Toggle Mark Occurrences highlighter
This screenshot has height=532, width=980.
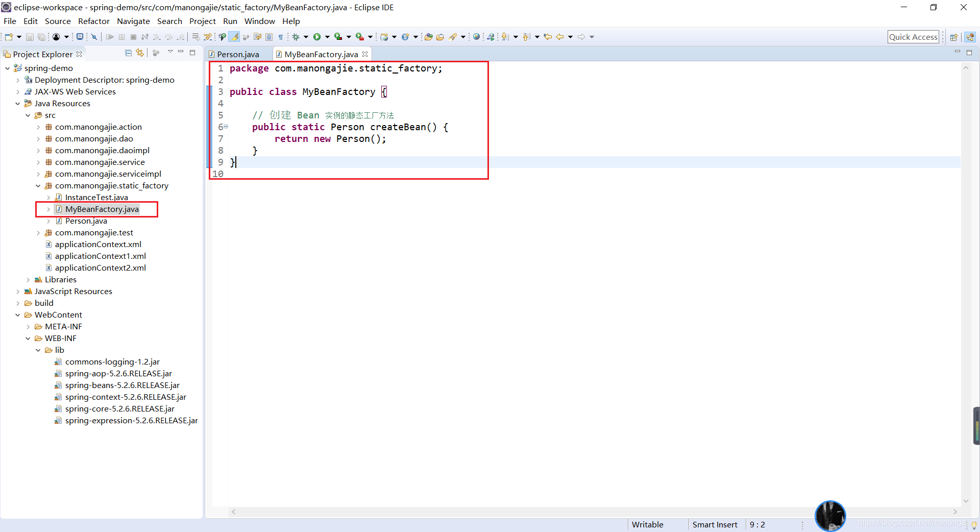click(234, 37)
